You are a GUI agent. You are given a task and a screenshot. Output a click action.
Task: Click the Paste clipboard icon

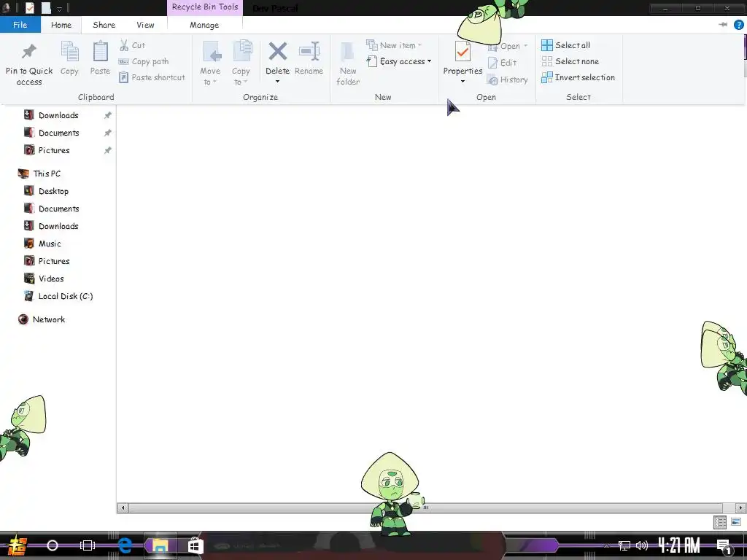pos(100,52)
